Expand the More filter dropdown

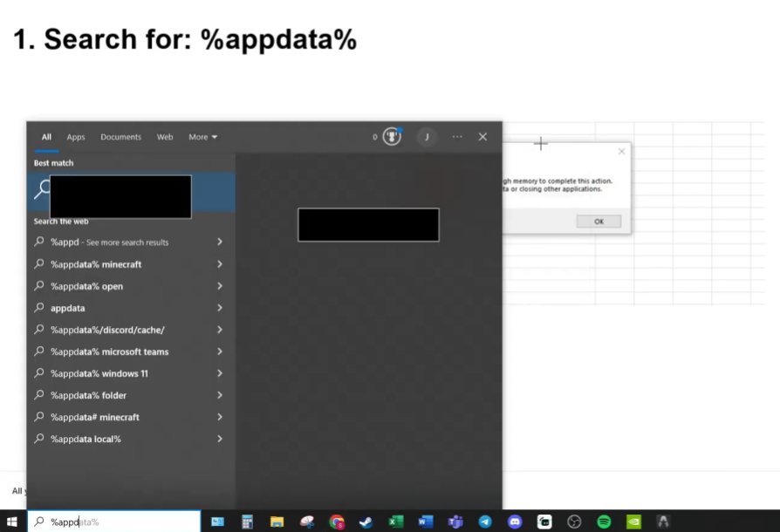click(202, 137)
